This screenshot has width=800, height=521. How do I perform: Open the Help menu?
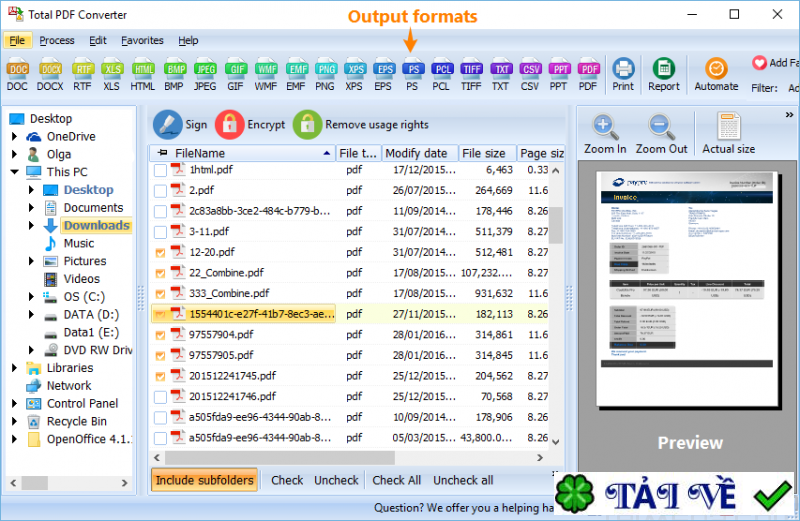coord(188,40)
